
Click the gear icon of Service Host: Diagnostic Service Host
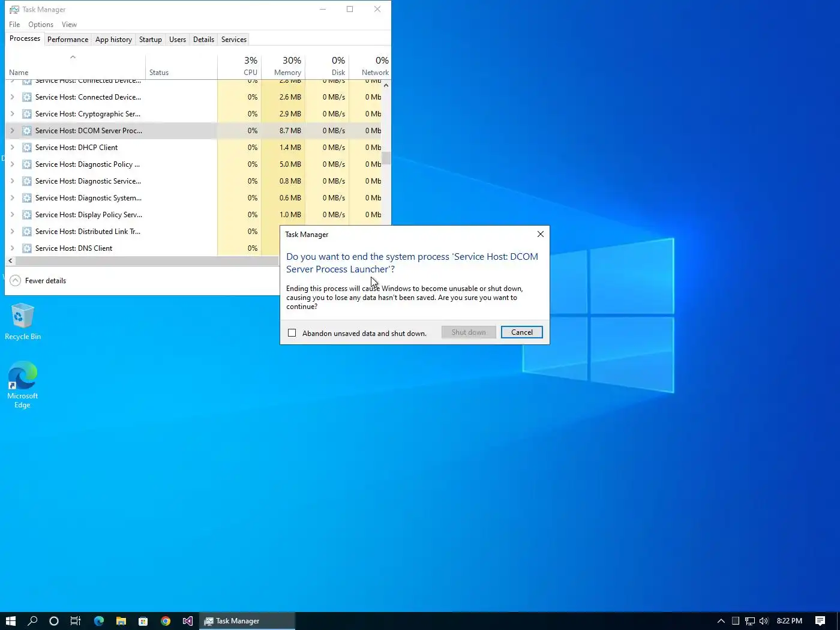coord(27,181)
